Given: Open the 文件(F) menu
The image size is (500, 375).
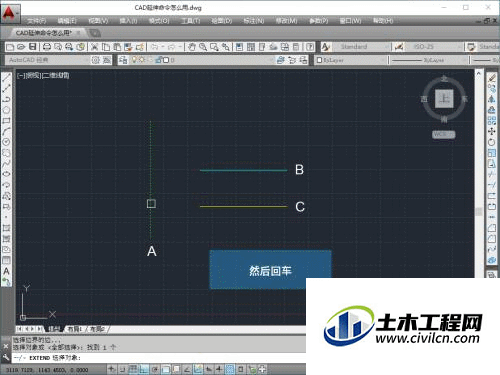Looking at the screenshot, I should (37, 21).
